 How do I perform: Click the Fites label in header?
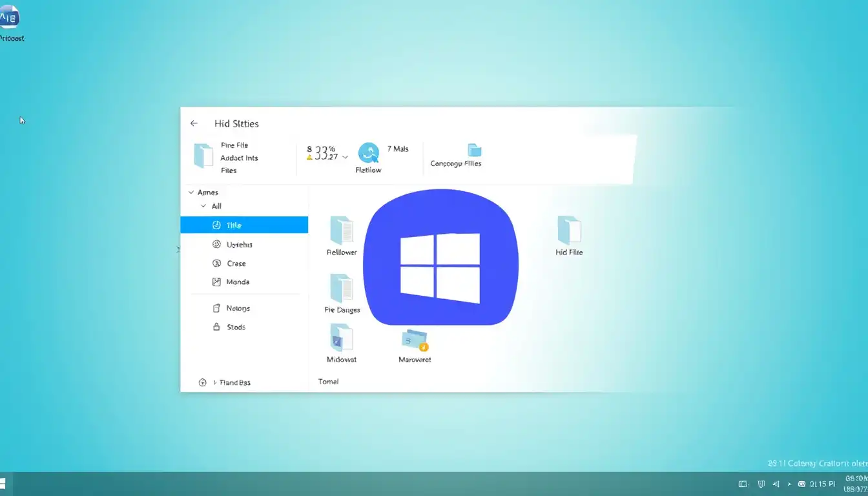[229, 171]
